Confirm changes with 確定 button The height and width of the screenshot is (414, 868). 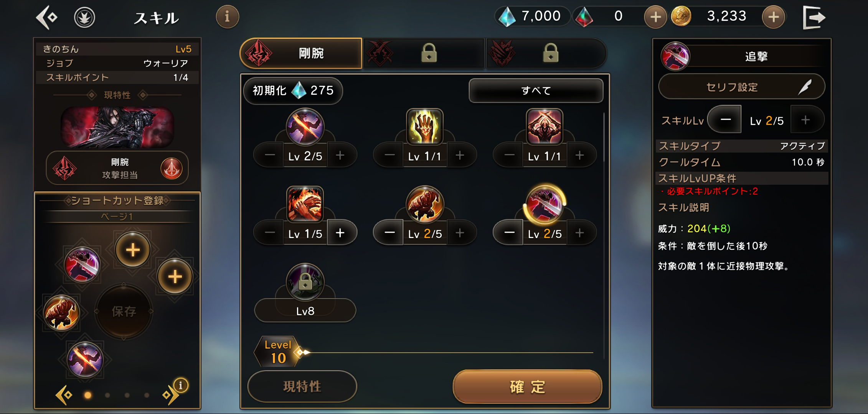(527, 387)
